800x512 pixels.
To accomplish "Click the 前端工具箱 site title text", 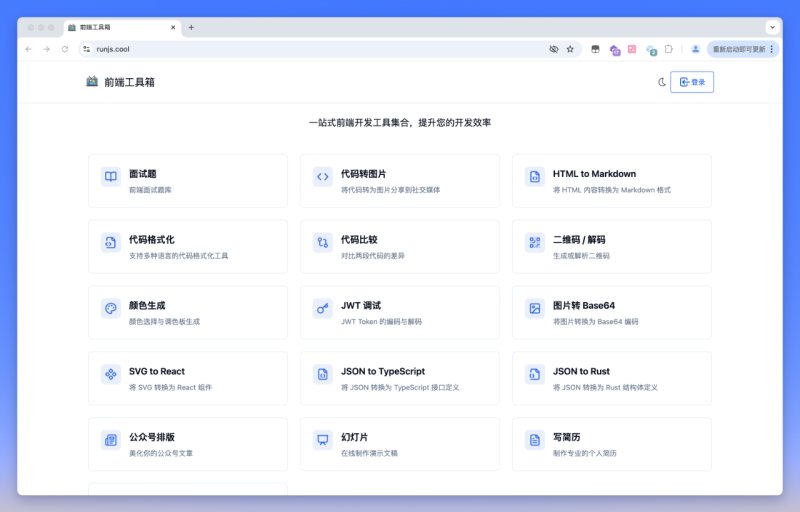I will tap(129, 82).
